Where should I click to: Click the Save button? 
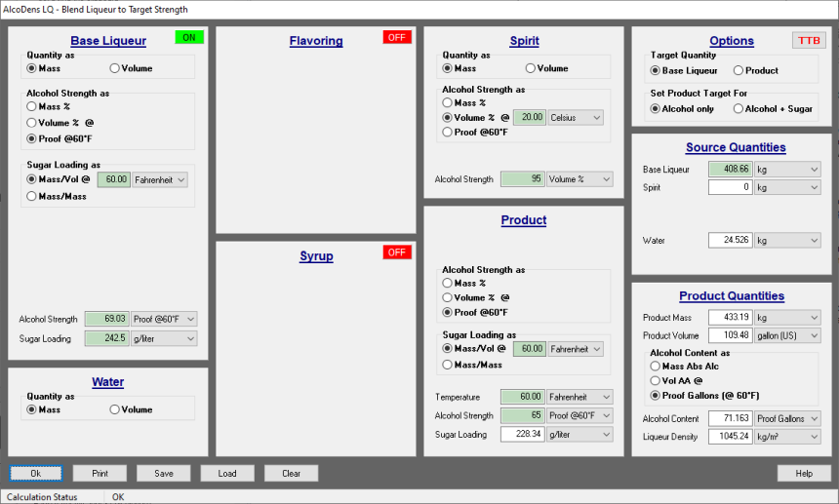coord(163,473)
